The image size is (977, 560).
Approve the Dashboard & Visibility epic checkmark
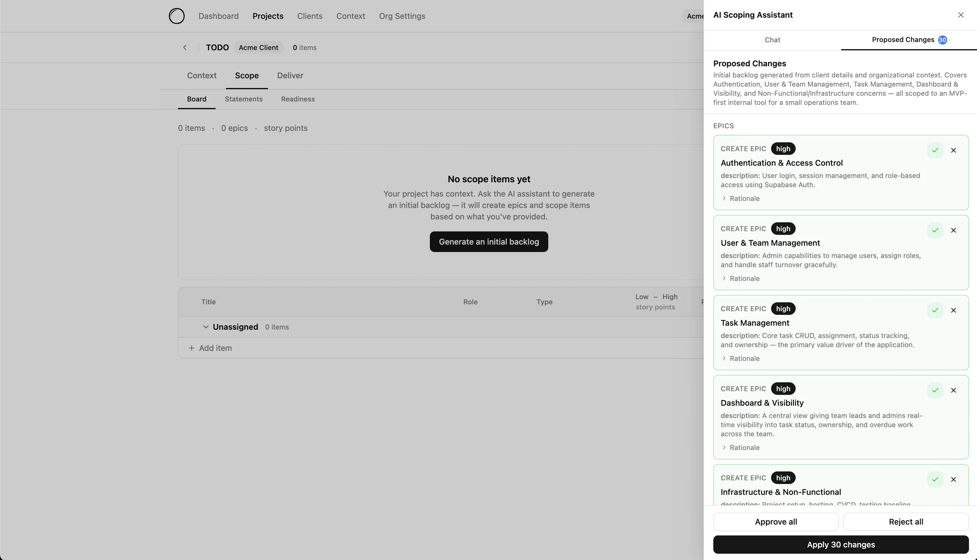pos(935,390)
